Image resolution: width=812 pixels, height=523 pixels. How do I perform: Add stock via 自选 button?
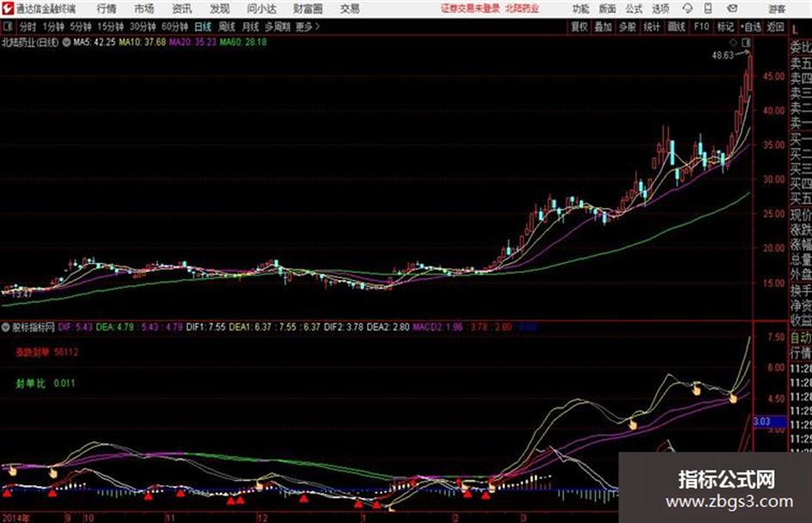751,27
